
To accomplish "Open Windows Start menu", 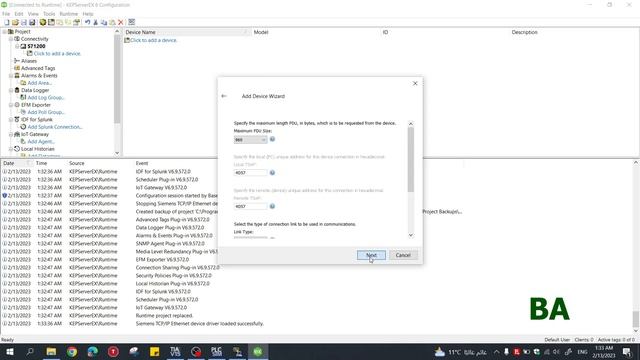I will tap(9, 352).
